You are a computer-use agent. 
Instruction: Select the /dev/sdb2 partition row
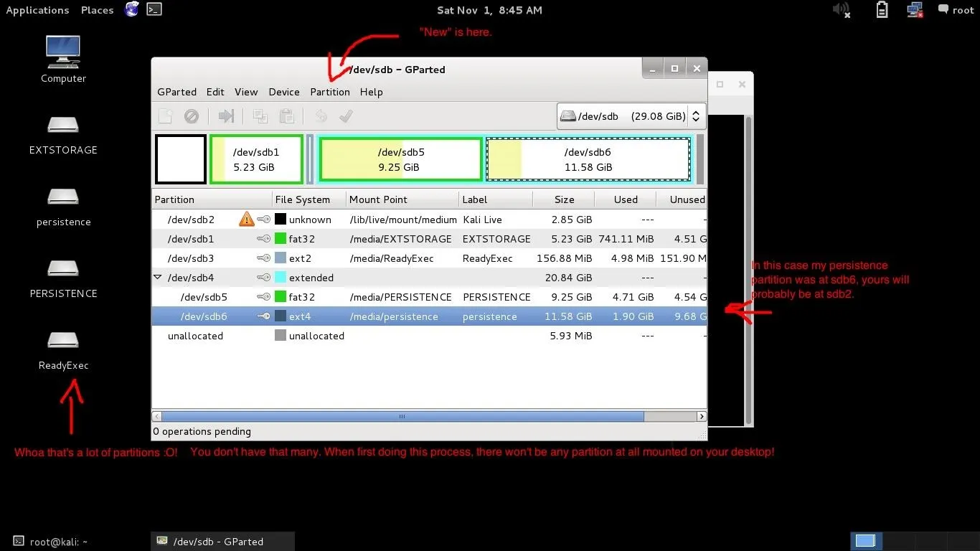(x=430, y=220)
